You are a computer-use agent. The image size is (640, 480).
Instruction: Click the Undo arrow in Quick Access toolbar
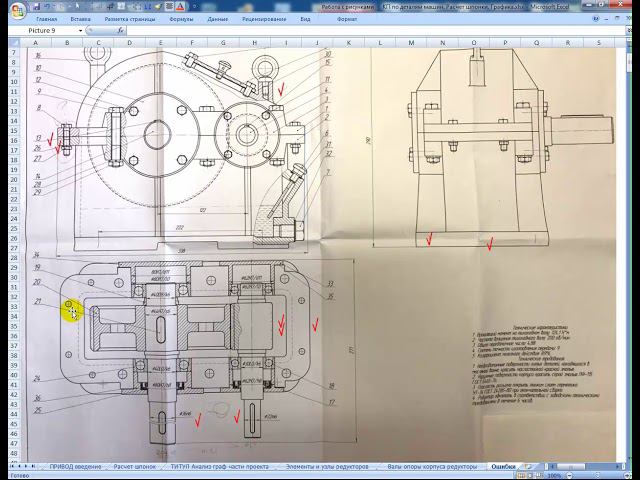coord(47,7)
